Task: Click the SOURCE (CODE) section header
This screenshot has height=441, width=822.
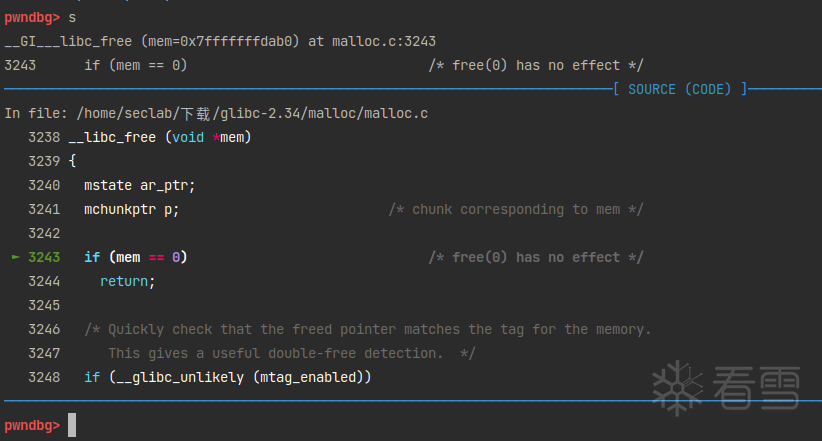Action: pos(679,89)
